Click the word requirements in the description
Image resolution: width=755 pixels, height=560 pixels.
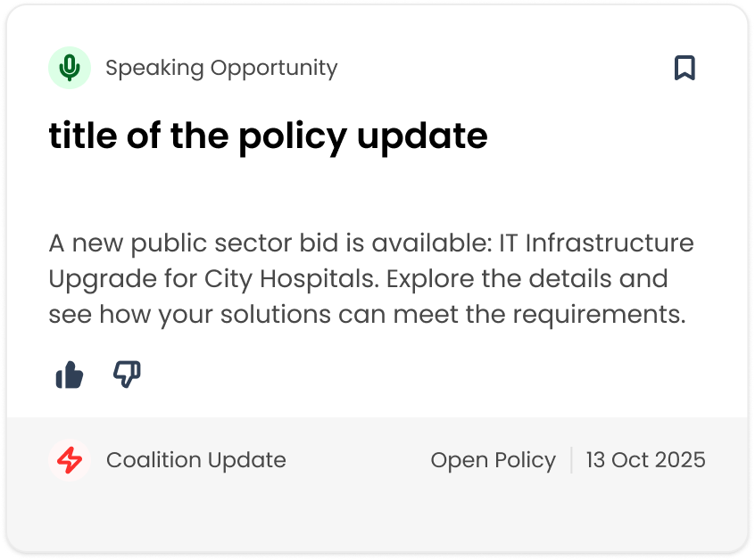[x=599, y=315]
